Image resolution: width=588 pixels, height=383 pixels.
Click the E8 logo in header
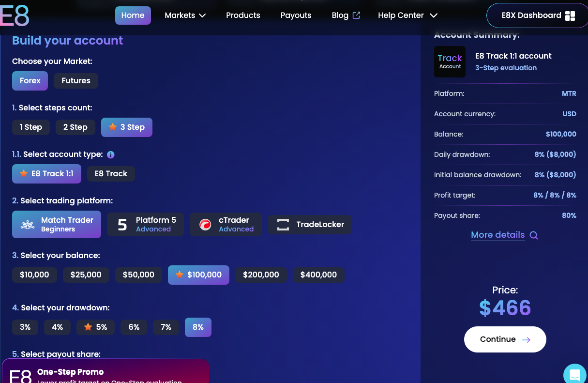point(15,15)
